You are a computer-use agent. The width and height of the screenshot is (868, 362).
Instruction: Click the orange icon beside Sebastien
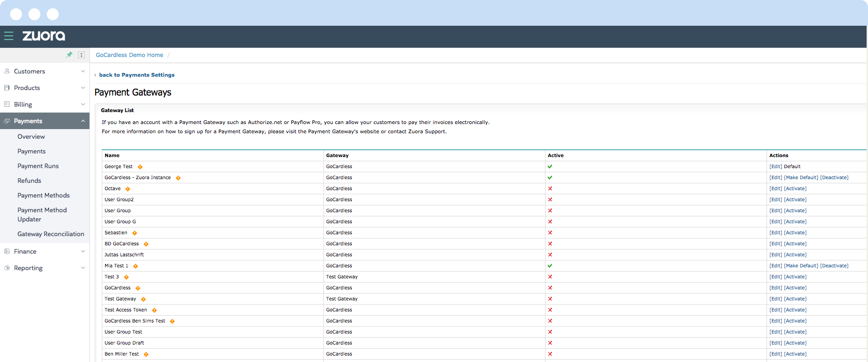pos(135,233)
